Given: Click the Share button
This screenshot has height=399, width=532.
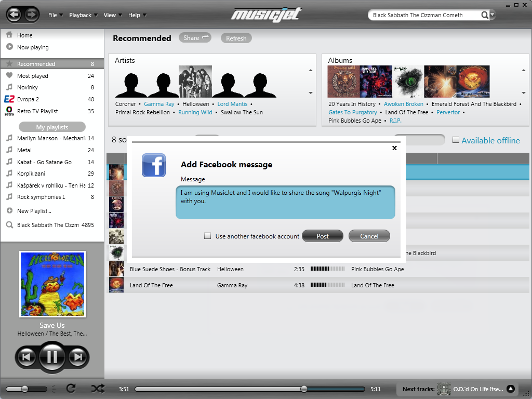Looking at the screenshot, I should click(195, 37).
